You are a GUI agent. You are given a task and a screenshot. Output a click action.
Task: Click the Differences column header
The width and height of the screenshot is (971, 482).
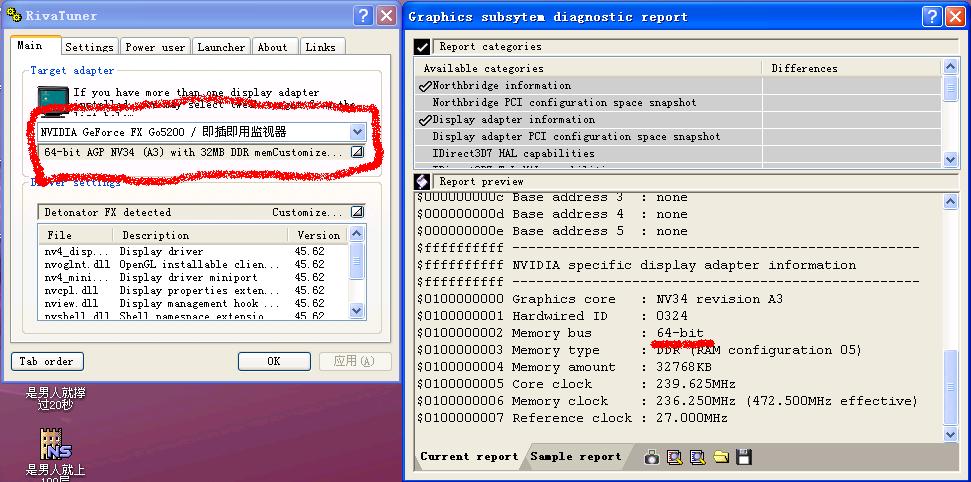pyautogui.click(x=852, y=68)
